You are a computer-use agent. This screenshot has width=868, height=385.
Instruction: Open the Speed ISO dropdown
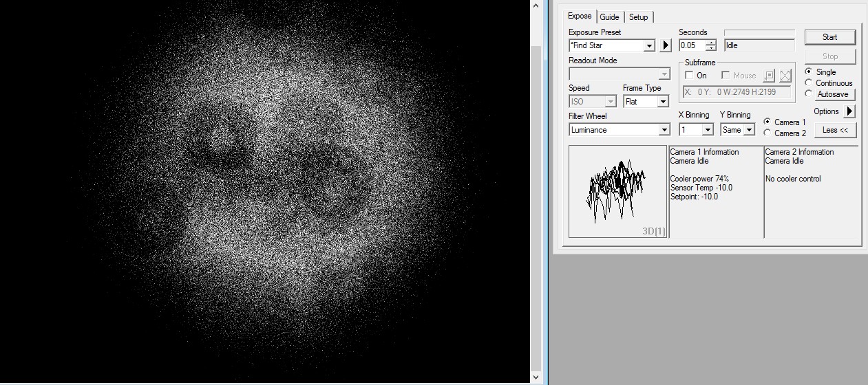(x=611, y=102)
